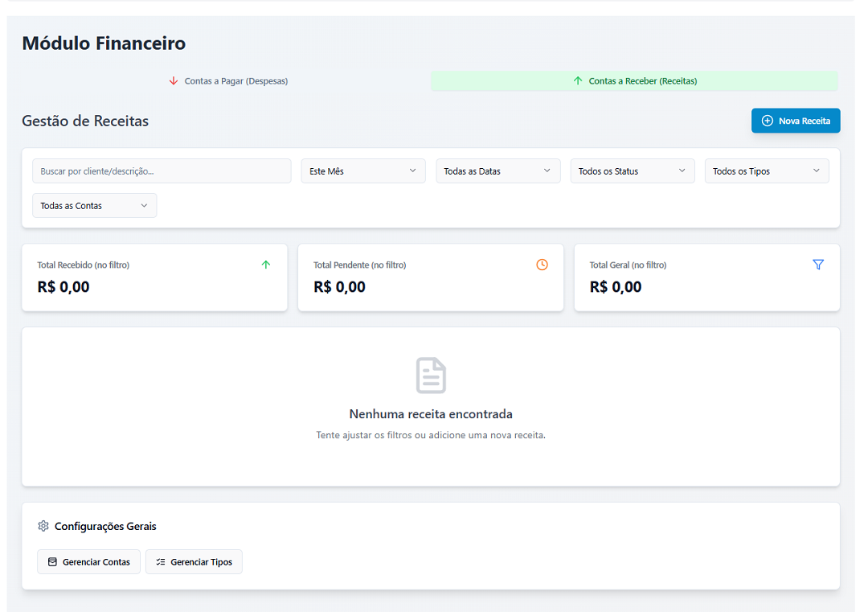Click the empty document icon above Nenhuma receita encontrada

(x=431, y=376)
